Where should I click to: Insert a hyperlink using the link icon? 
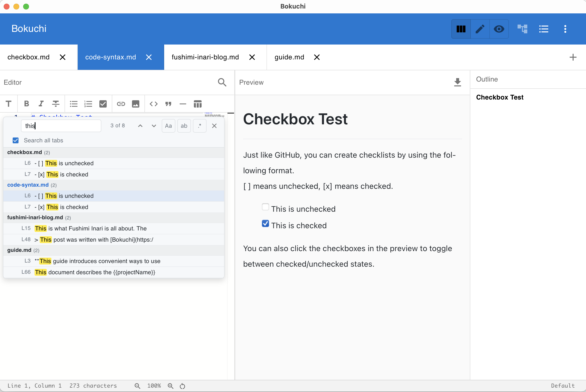click(121, 103)
